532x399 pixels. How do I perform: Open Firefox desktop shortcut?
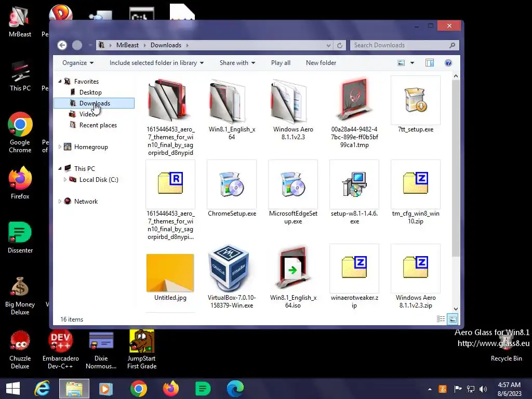coord(20,182)
